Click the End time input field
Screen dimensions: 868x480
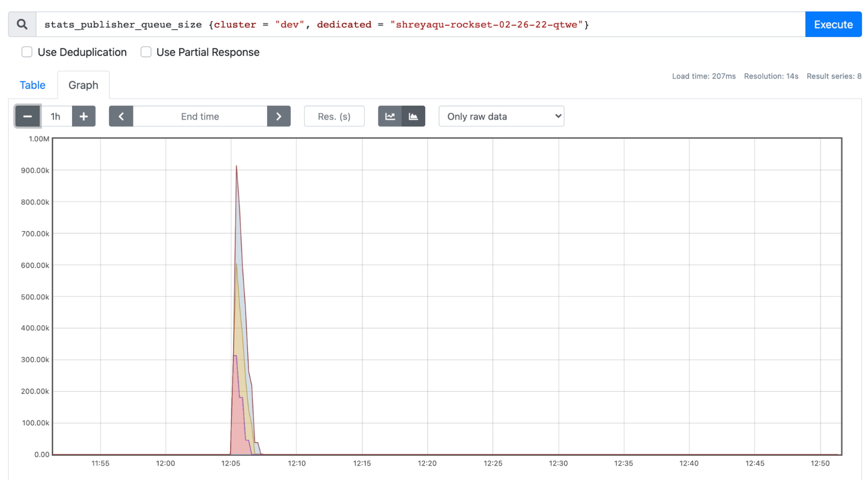(x=200, y=116)
